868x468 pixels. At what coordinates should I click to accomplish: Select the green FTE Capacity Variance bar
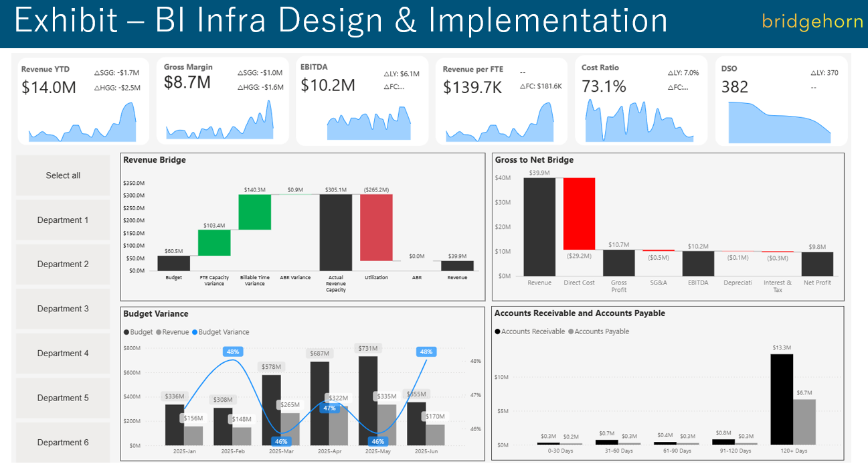[x=214, y=242]
